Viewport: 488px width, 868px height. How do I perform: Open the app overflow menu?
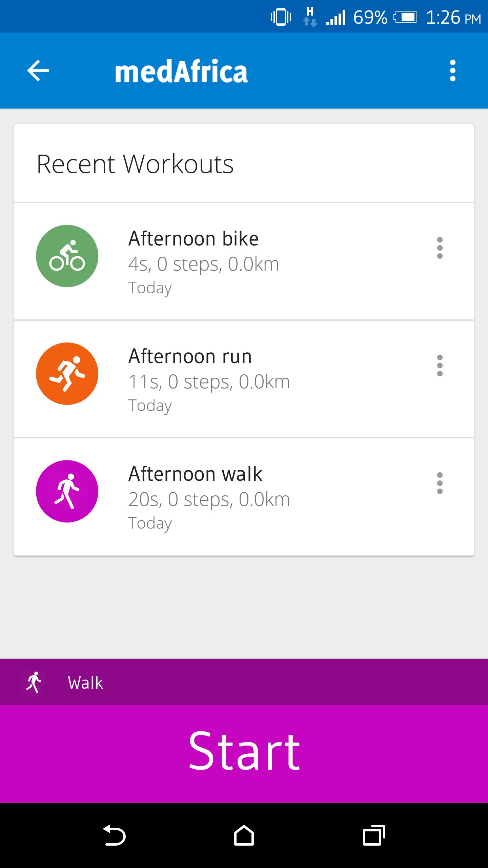point(452,71)
